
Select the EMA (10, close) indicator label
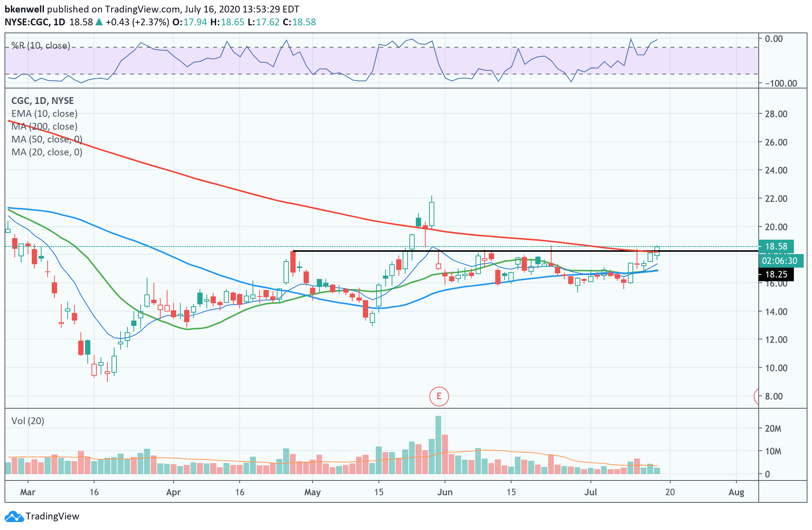[x=44, y=113]
